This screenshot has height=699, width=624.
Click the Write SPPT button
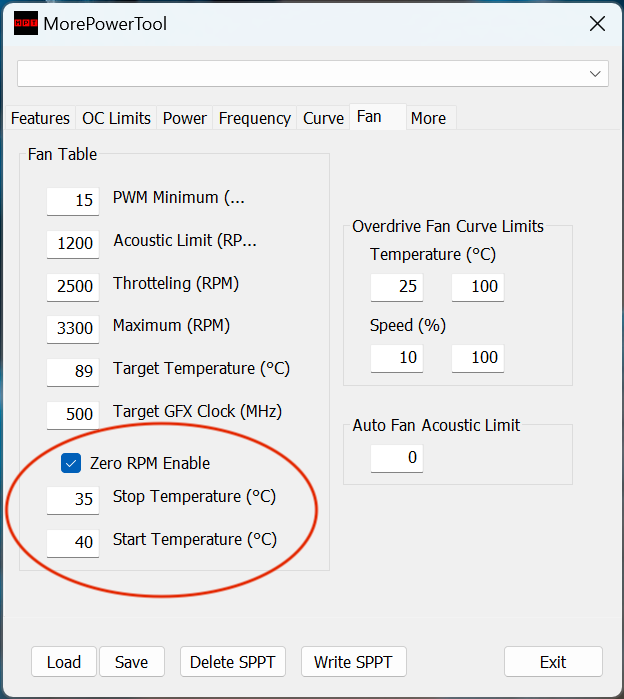click(x=353, y=662)
